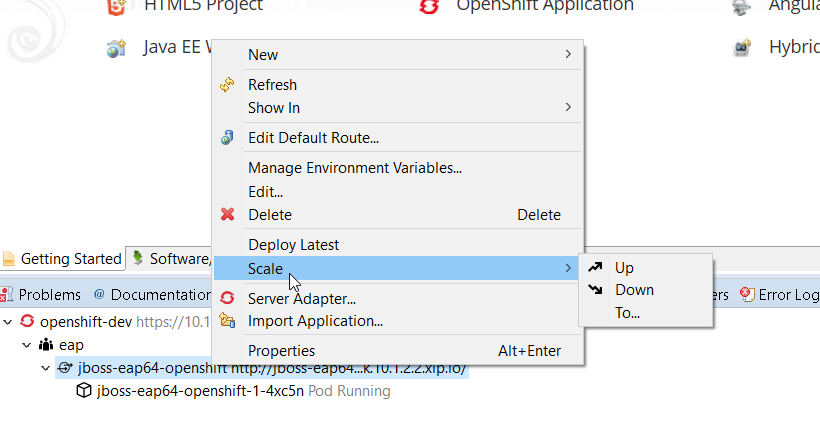
Task: Click the Import Application icon
Action: (x=227, y=321)
